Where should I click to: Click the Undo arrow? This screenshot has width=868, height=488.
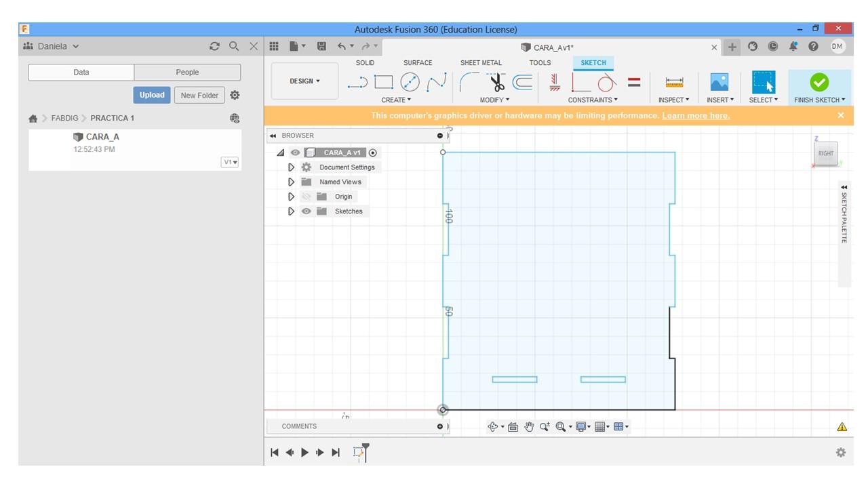tap(342, 47)
